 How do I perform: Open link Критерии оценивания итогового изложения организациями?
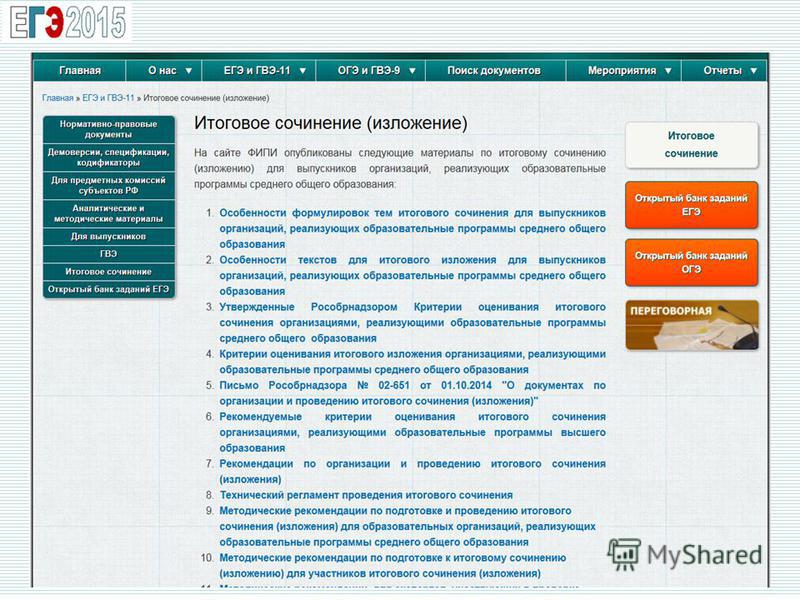[412, 362]
